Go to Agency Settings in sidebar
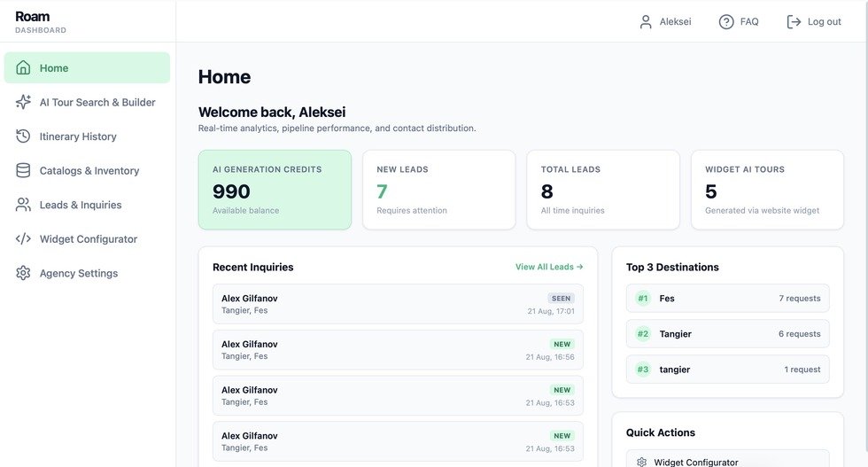Image resolution: width=868 pixels, height=467 pixels. [87, 273]
